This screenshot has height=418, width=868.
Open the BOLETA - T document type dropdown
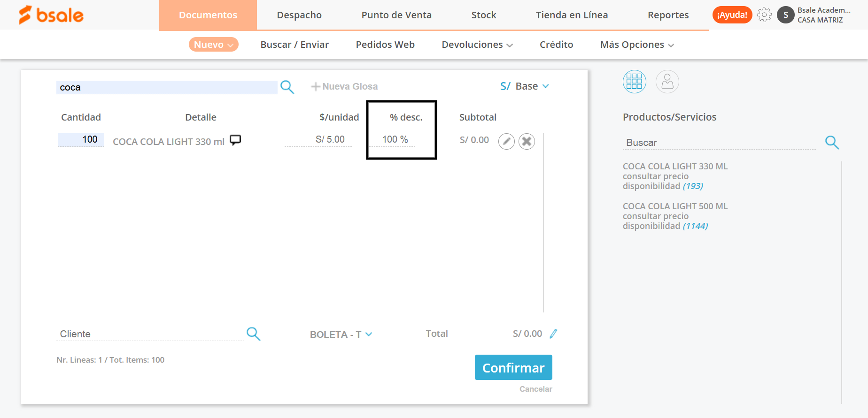[x=341, y=334]
